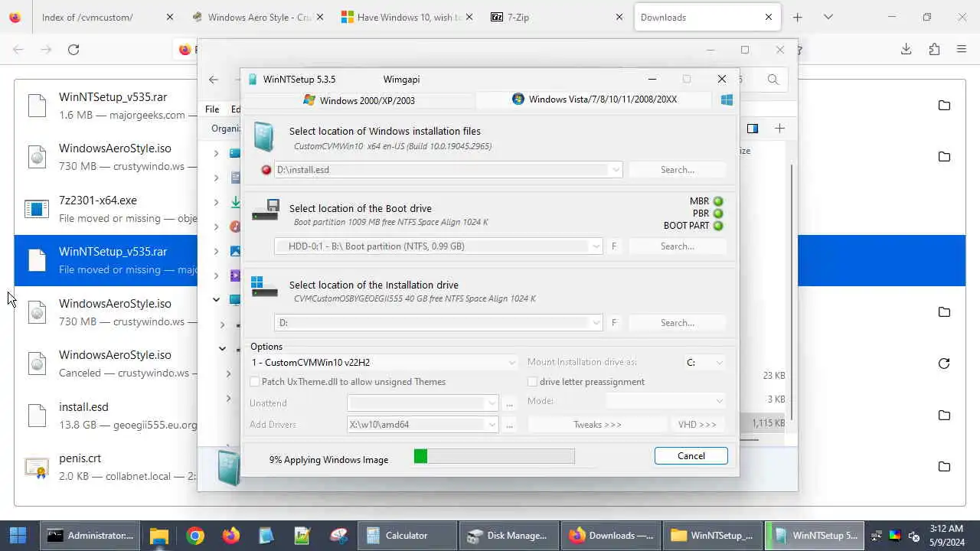Click the Windows logo icon in WinNTSetup tab row
This screenshot has width=980, height=551.
[x=727, y=99]
